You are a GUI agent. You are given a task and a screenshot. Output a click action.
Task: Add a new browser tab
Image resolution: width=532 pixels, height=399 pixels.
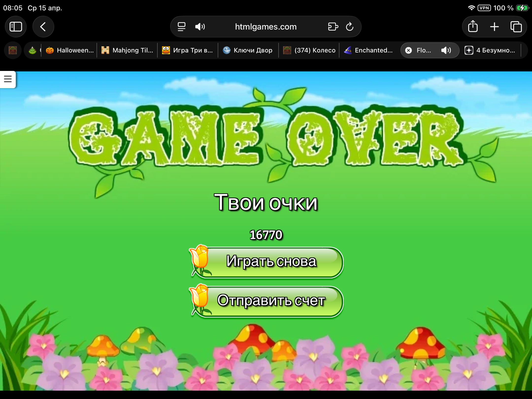tap(494, 27)
